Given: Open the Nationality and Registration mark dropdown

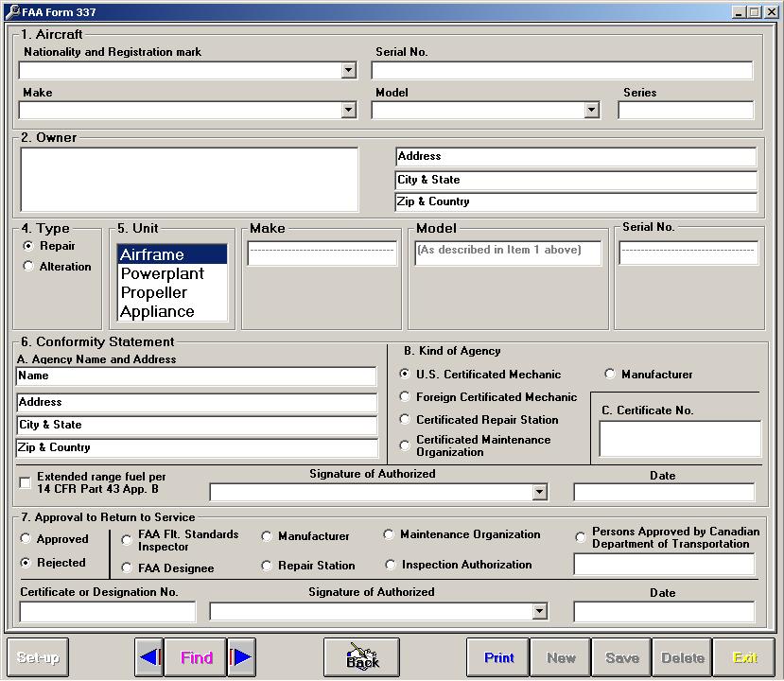Looking at the screenshot, I should click(347, 69).
